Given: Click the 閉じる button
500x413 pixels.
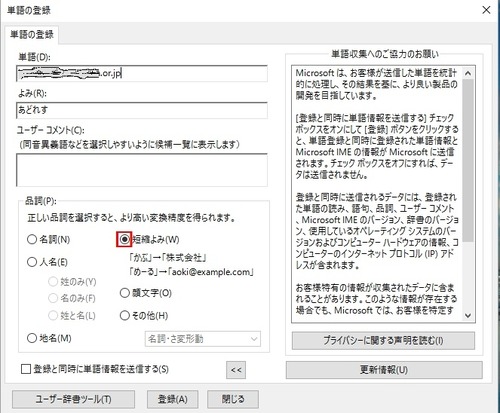Looking at the screenshot, I should point(233,399).
